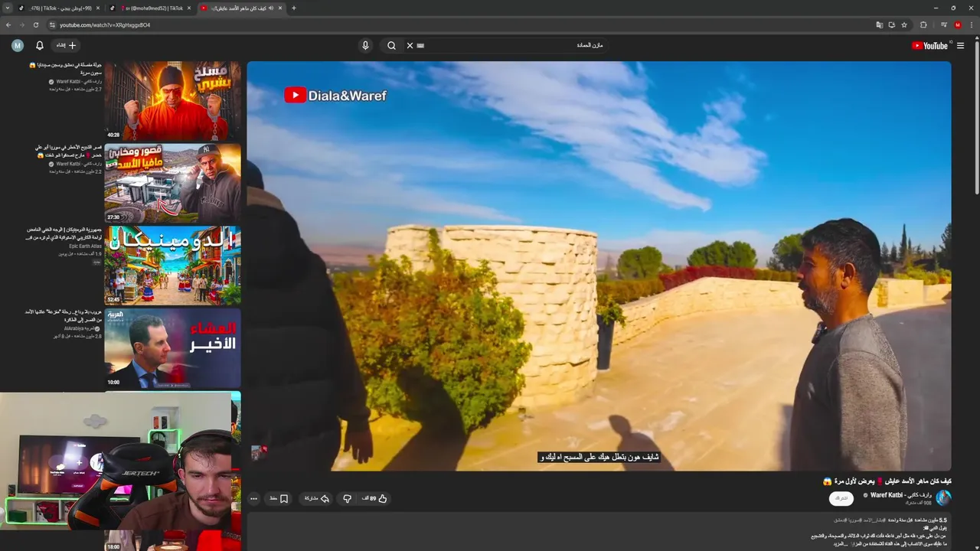980x551 pixels.
Task: Open AlArabiya last dinner video thumbnail
Action: coord(172,348)
